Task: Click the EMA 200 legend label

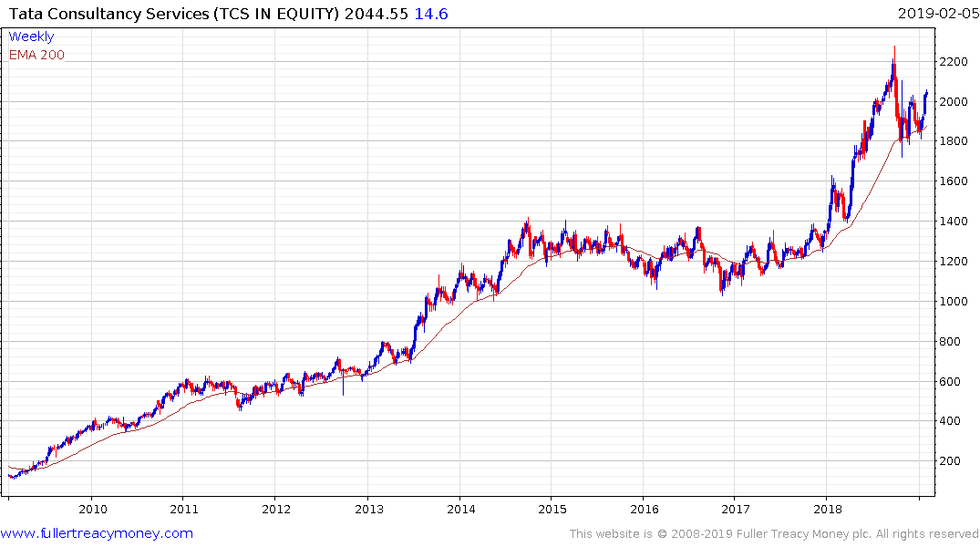Action: [36, 55]
